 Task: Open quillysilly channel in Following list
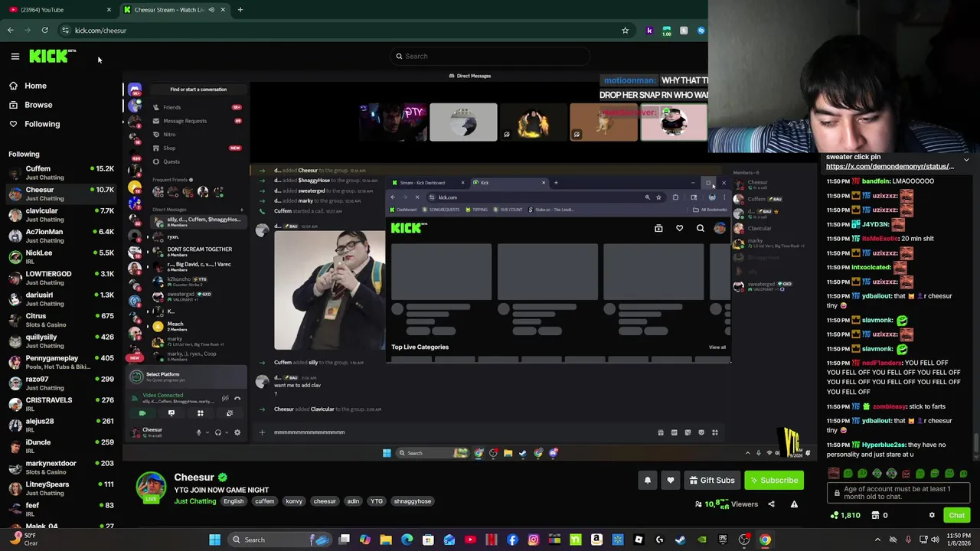(x=61, y=341)
